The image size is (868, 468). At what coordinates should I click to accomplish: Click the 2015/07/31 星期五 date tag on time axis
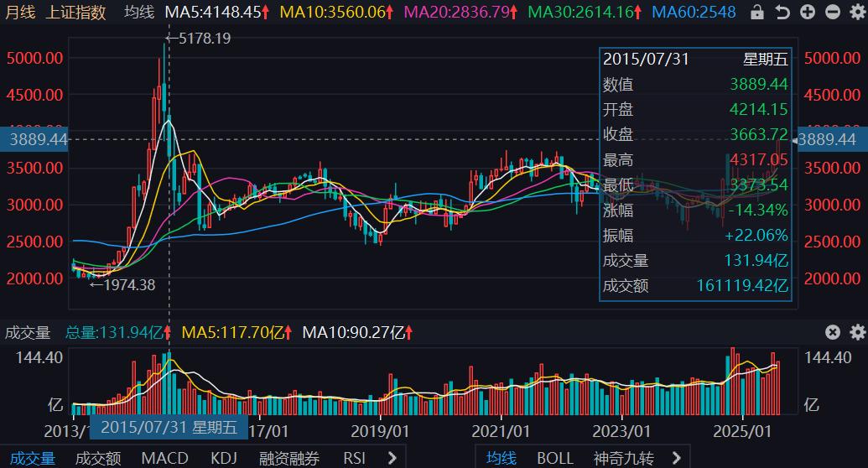pyautogui.click(x=169, y=427)
